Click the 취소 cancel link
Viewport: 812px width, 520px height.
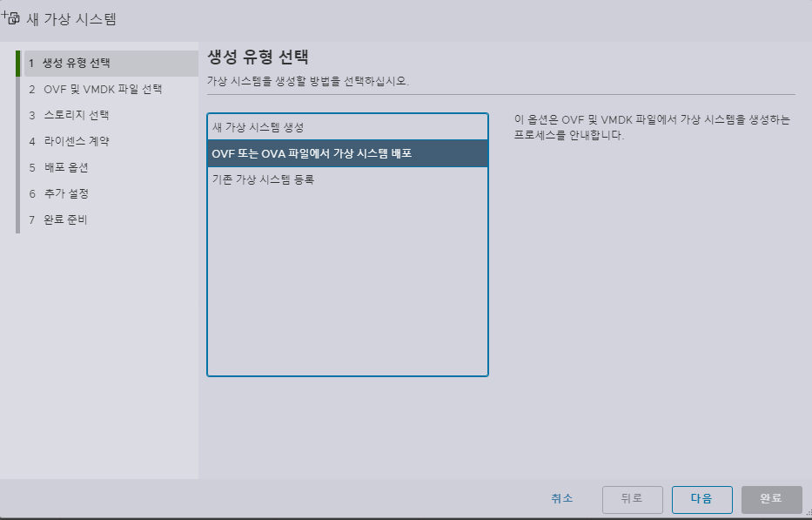point(562,498)
